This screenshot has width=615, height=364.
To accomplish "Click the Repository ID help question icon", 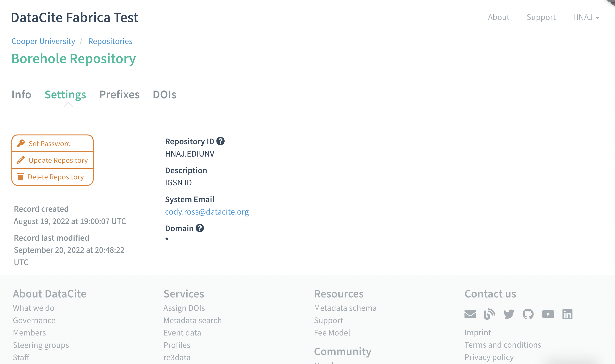I will [x=220, y=141].
